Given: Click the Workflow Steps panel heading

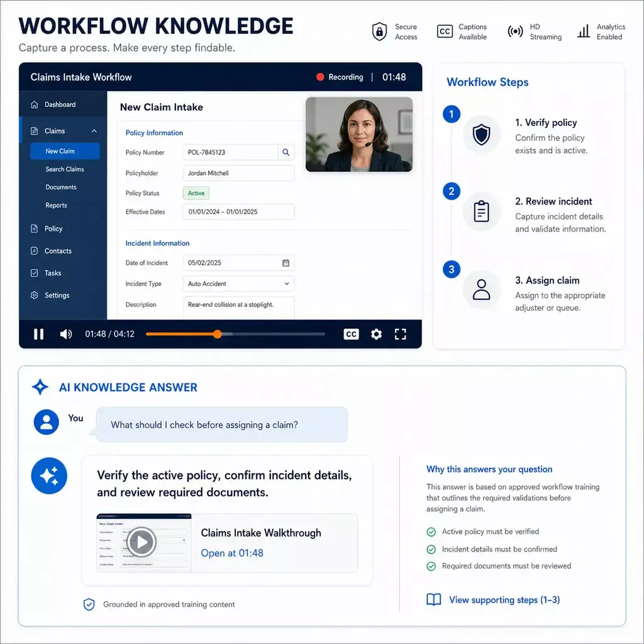Looking at the screenshot, I should tap(487, 82).
